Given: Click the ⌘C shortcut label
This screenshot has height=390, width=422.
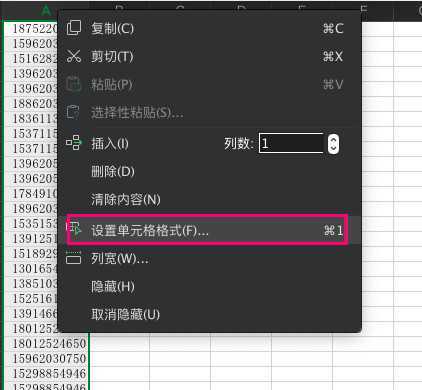Looking at the screenshot, I should (333, 29).
